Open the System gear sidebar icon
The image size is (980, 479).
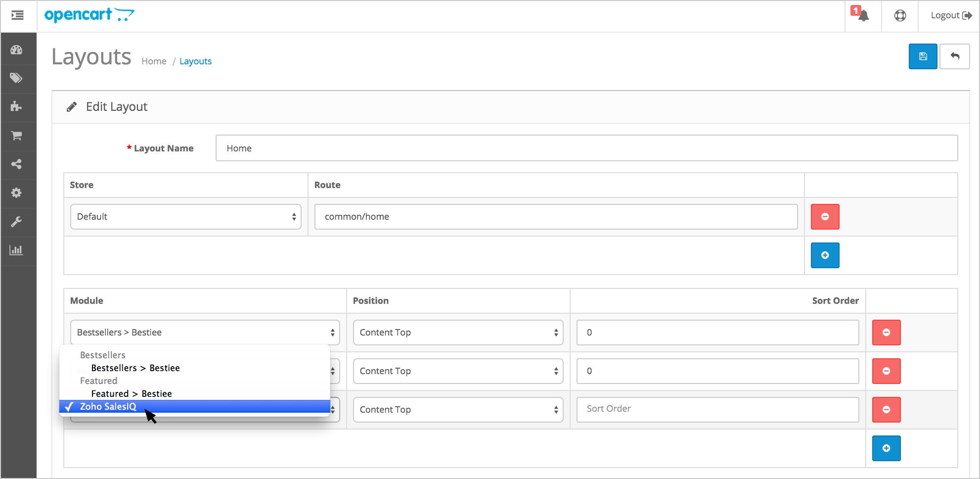pyautogui.click(x=16, y=192)
